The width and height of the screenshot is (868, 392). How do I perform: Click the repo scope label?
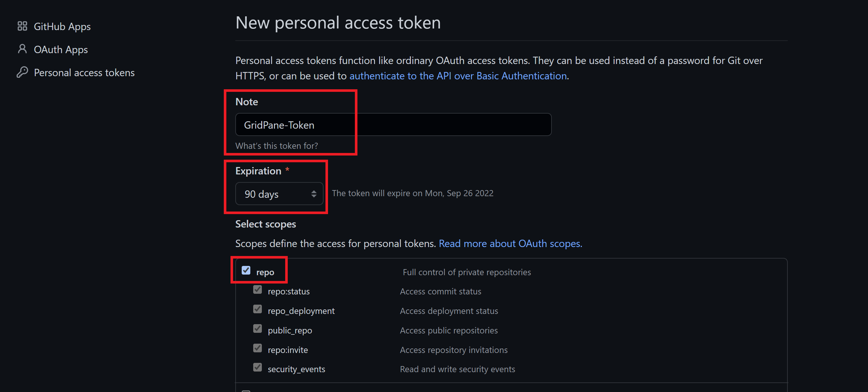tap(265, 272)
